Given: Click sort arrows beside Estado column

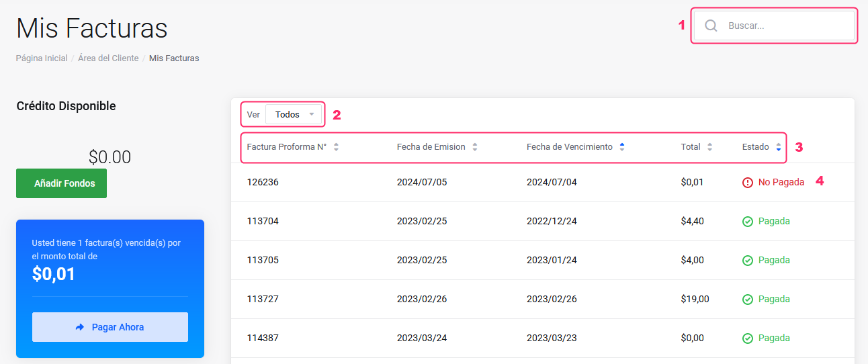Looking at the screenshot, I should point(778,147).
